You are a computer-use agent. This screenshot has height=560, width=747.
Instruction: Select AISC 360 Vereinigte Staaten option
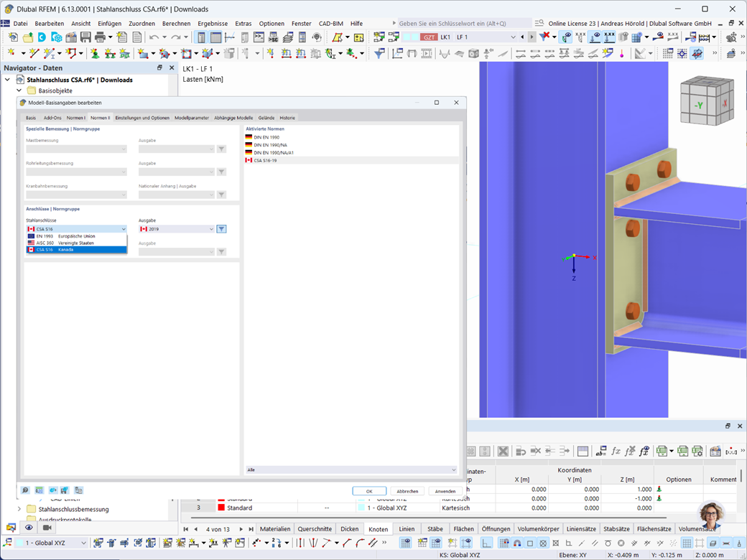(x=77, y=243)
